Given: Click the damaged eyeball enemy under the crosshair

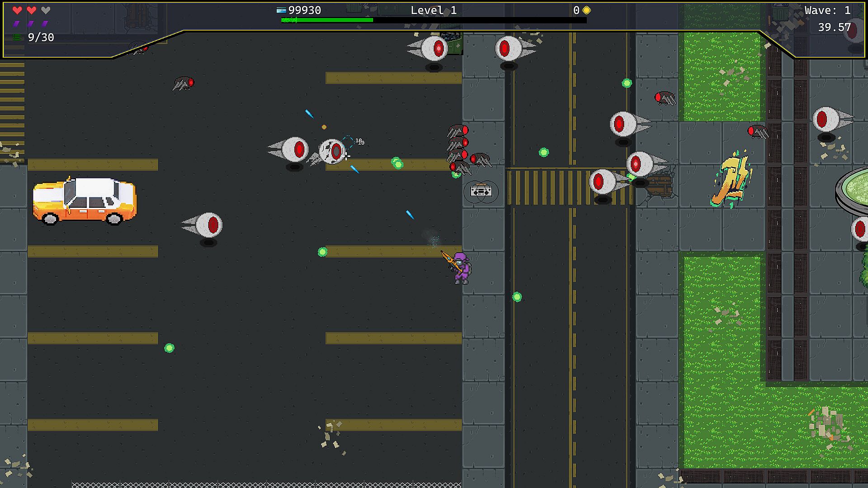Looking at the screenshot, I should click(332, 151).
